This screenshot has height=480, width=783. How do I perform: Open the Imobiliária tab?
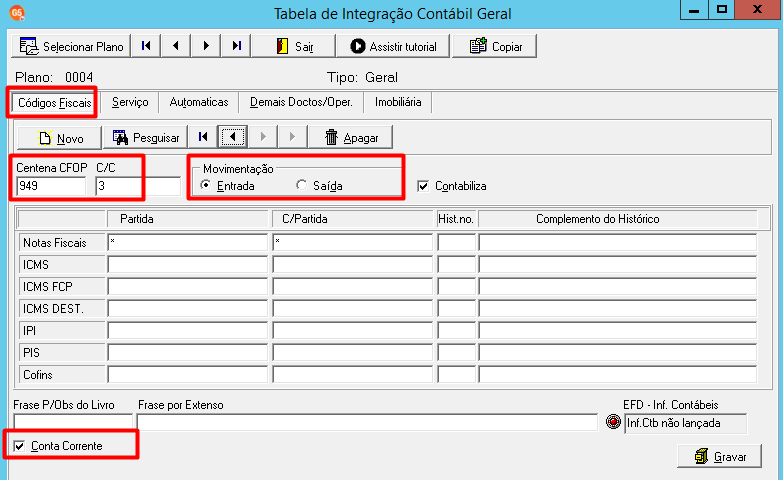coord(398,102)
